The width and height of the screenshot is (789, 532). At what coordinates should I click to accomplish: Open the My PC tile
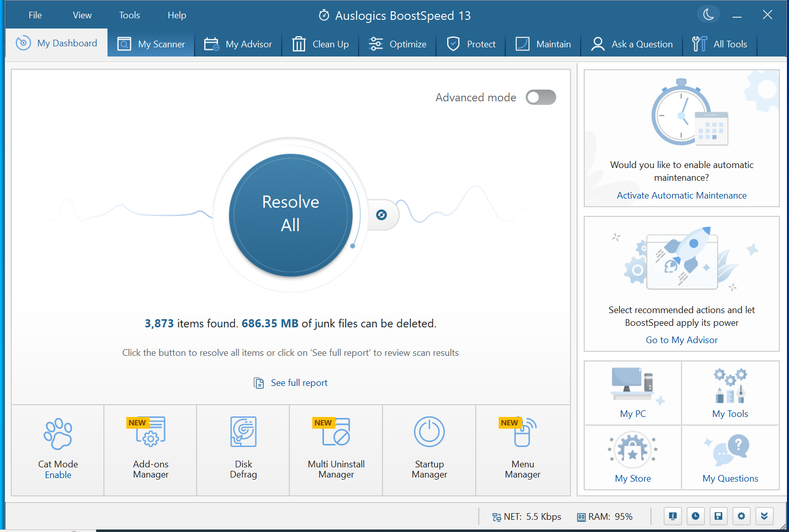[x=633, y=393]
